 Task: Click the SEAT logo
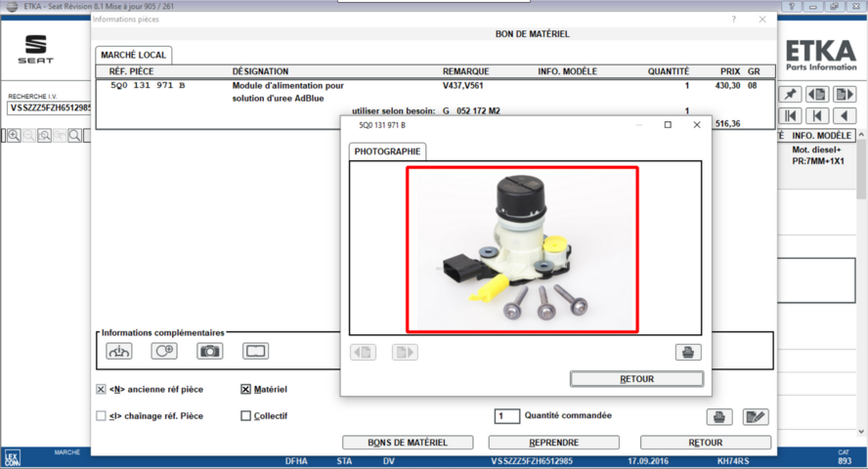click(36, 49)
